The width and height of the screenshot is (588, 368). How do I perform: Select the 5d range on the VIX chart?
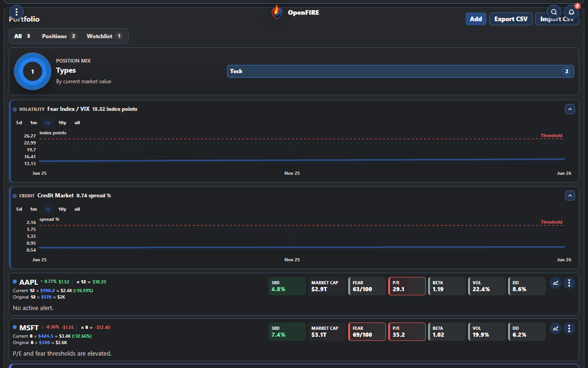tap(19, 123)
